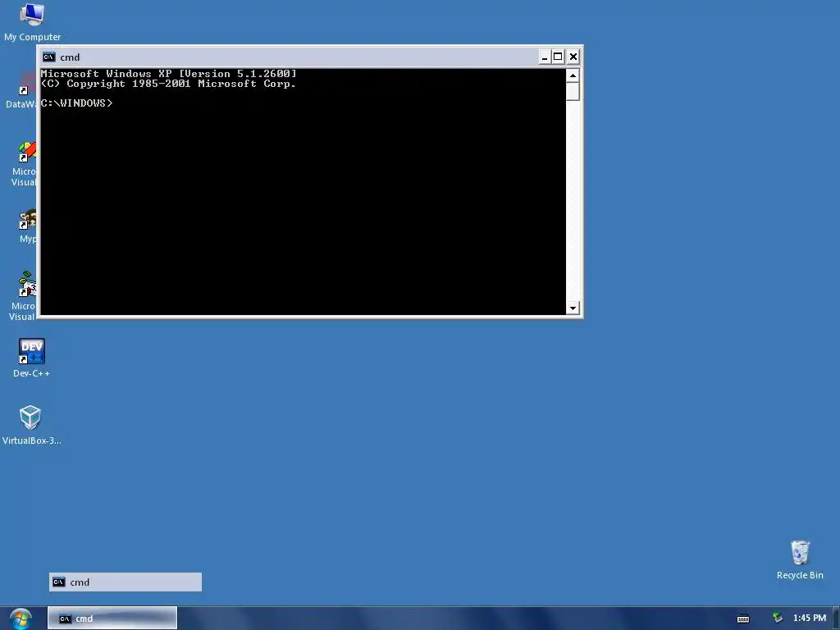Select the DataW desktop shortcut
Image resolution: width=840 pixels, height=630 pixels.
[21, 91]
